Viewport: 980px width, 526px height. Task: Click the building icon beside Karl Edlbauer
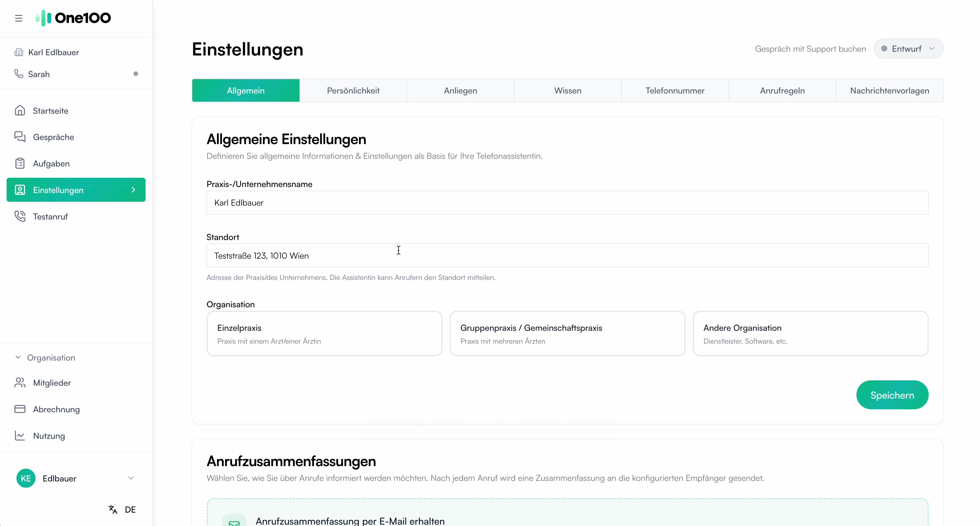coord(19,52)
